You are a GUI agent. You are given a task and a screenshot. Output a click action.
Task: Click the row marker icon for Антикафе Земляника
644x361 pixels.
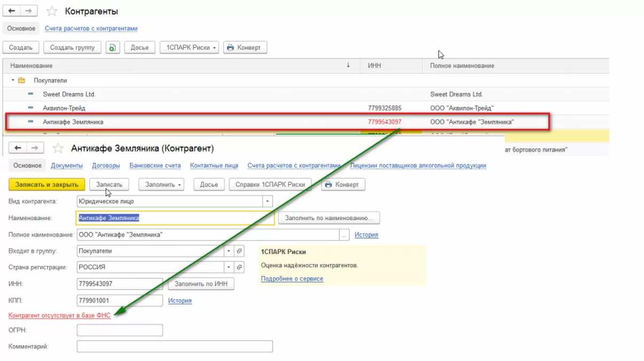click(30, 122)
